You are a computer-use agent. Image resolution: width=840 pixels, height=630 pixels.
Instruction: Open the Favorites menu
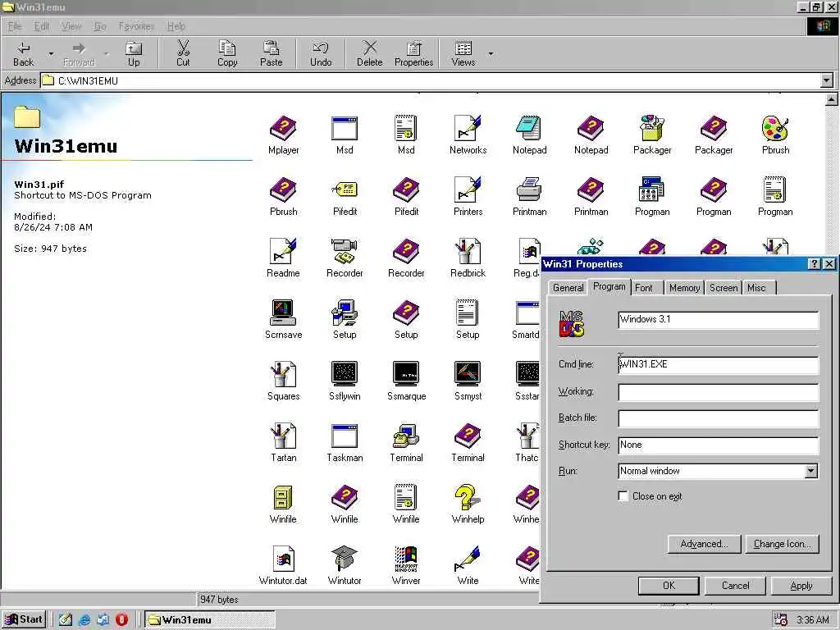[x=136, y=26]
